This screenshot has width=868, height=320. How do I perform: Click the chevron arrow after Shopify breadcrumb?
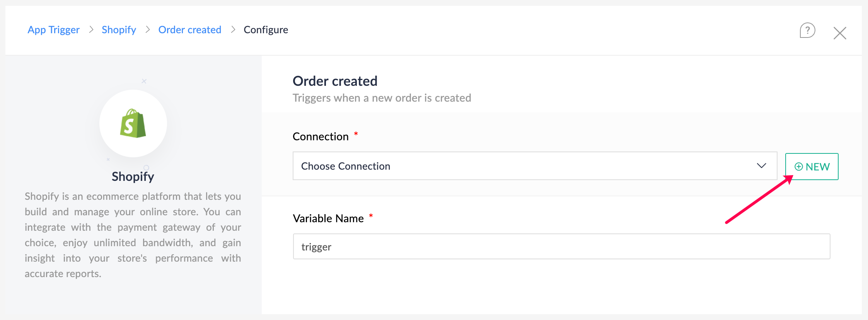pyautogui.click(x=148, y=30)
